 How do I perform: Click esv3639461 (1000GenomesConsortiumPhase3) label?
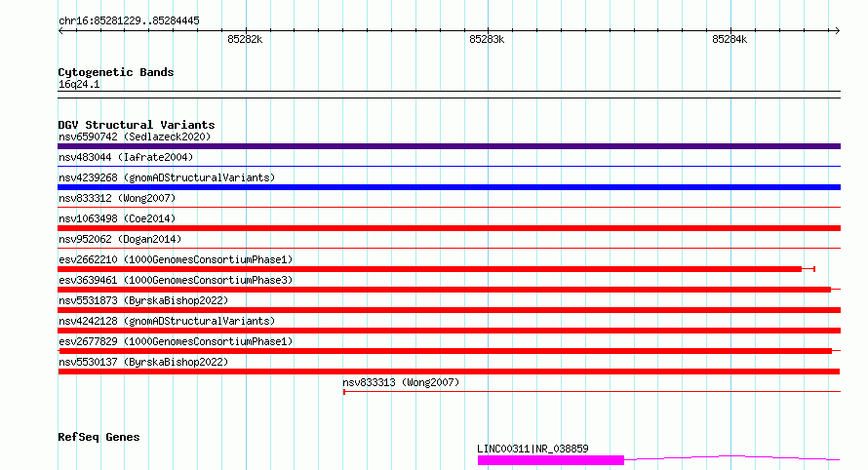pos(176,280)
